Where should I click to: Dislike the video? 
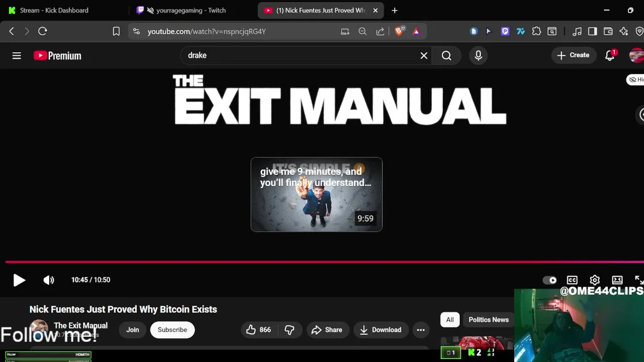click(289, 330)
